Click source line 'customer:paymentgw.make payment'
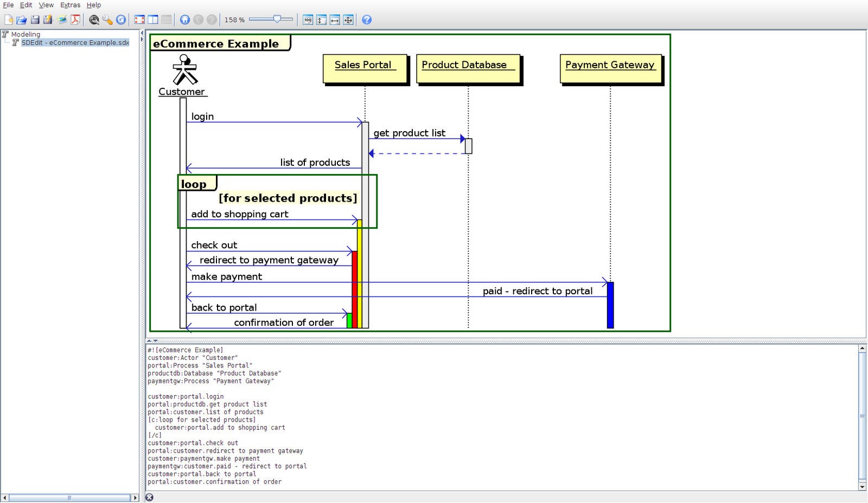 [x=203, y=459]
